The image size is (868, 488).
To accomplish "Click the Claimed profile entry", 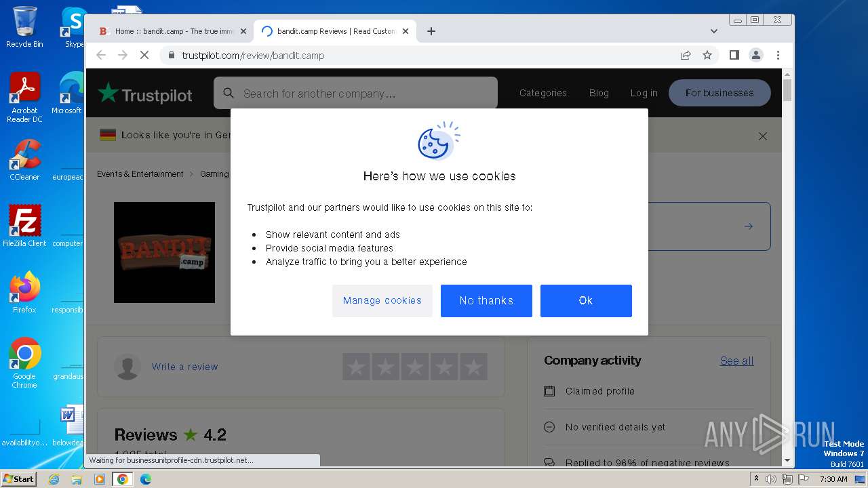I will point(600,391).
